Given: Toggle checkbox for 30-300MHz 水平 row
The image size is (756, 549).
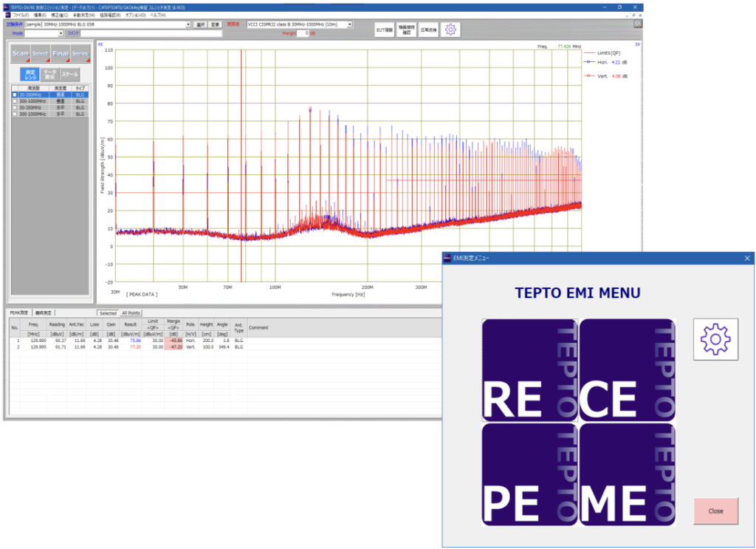Looking at the screenshot, I should [15, 108].
